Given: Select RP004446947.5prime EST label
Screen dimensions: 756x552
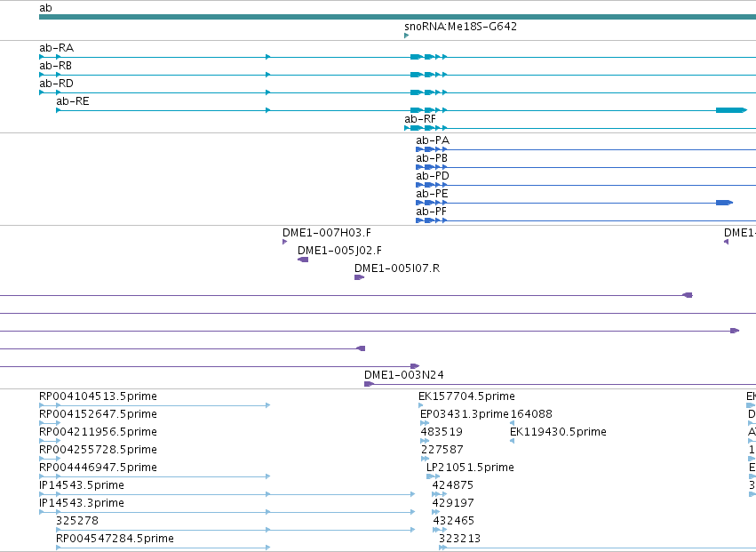Looking at the screenshot, I should coord(98,468).
